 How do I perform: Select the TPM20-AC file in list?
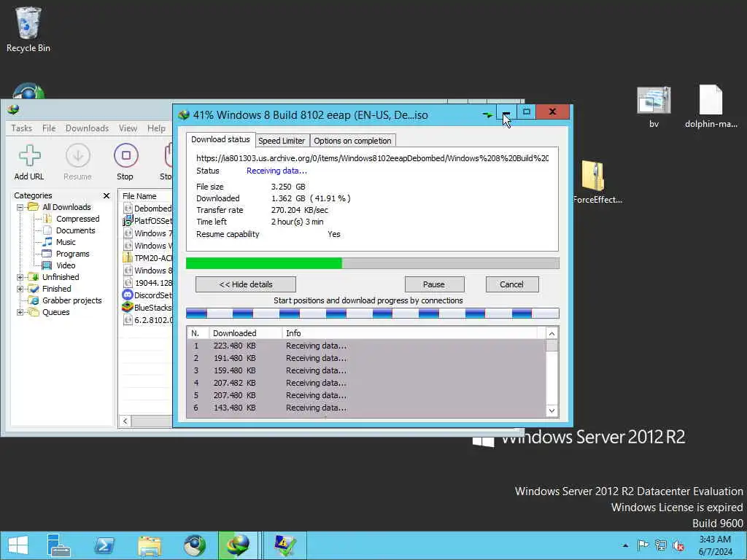pyautogui.click(x=147, y=258)
